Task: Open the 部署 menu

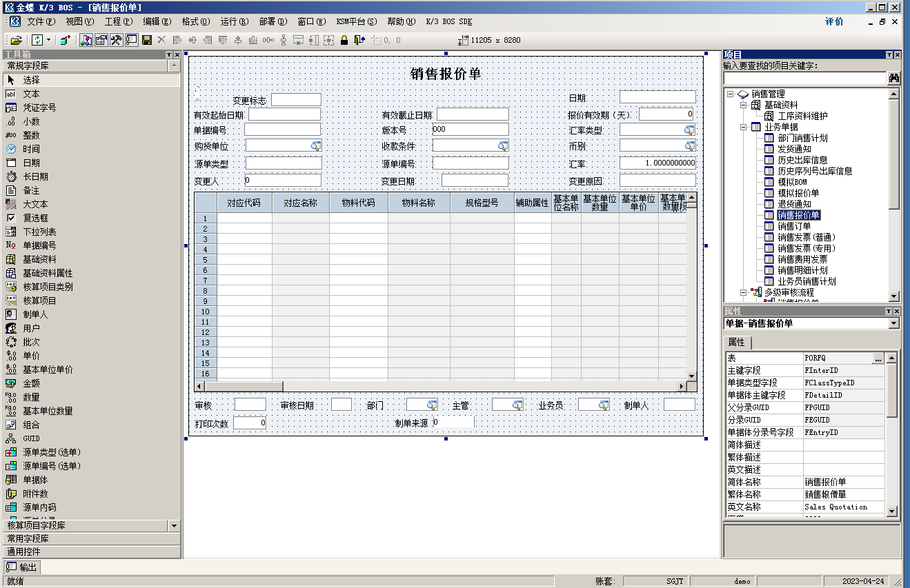Action: point(273,21)
